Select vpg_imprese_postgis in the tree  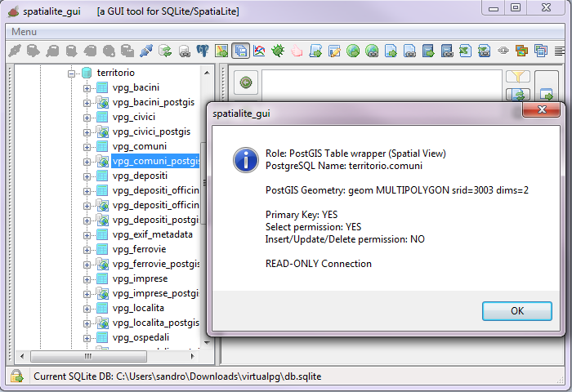tap(156, 293)
